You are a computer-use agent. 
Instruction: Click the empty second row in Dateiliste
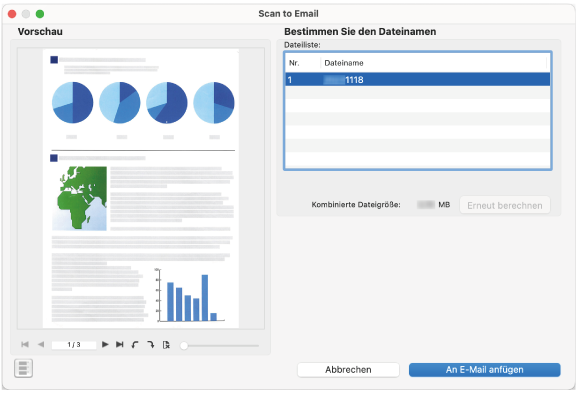[x=418, y=93]
